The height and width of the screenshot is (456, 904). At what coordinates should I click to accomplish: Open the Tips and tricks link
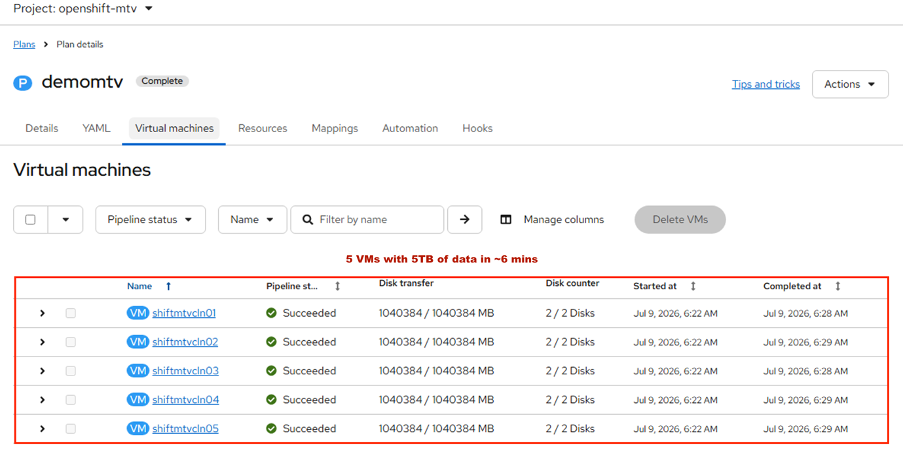(766, 84)
